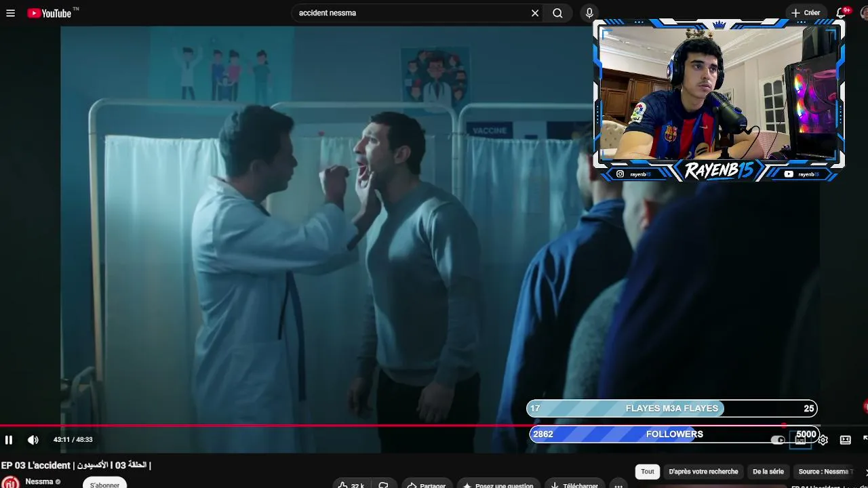Screen dimensions: 868x488
Task: Click the 43:11 / 48:33 time display
Action: pyautogui.click(x=73, y=440)
